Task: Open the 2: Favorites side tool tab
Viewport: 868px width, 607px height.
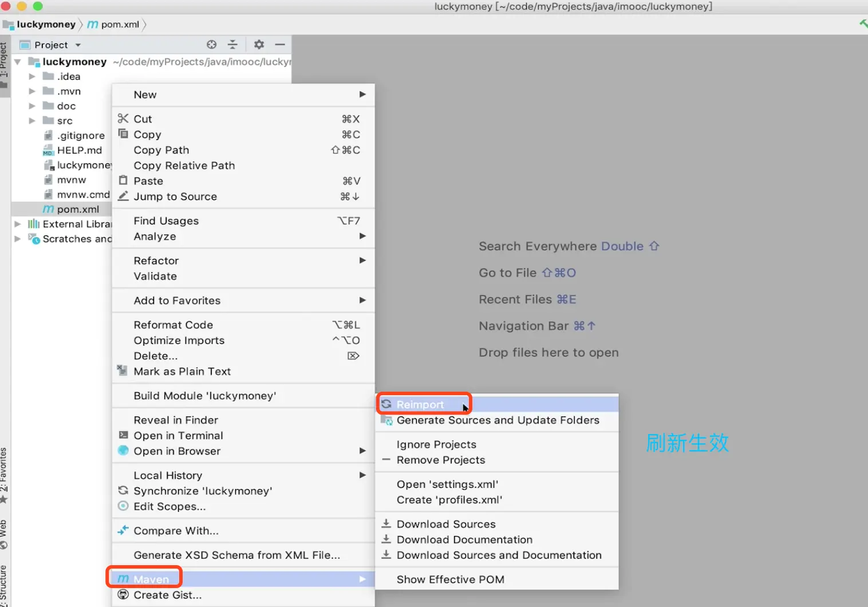Action: [x=5, y=475]
